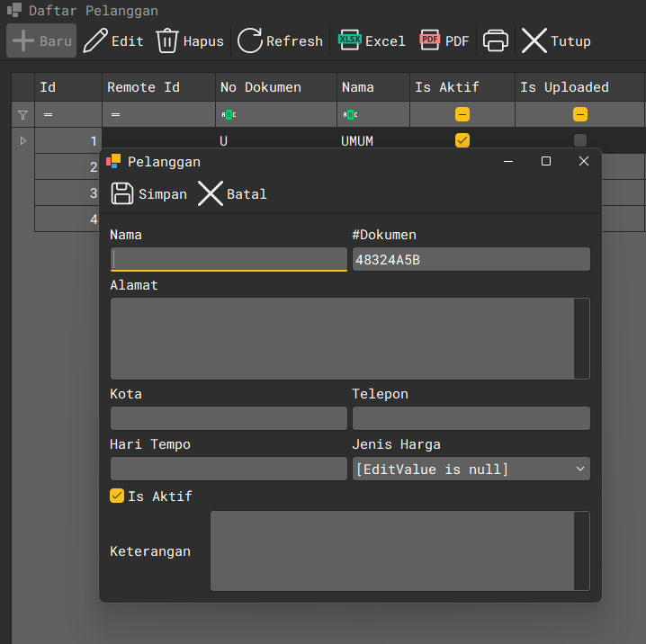Click the Alamat text area scrollbar
This screenshot has width=646, height=644.
(581, 338)
